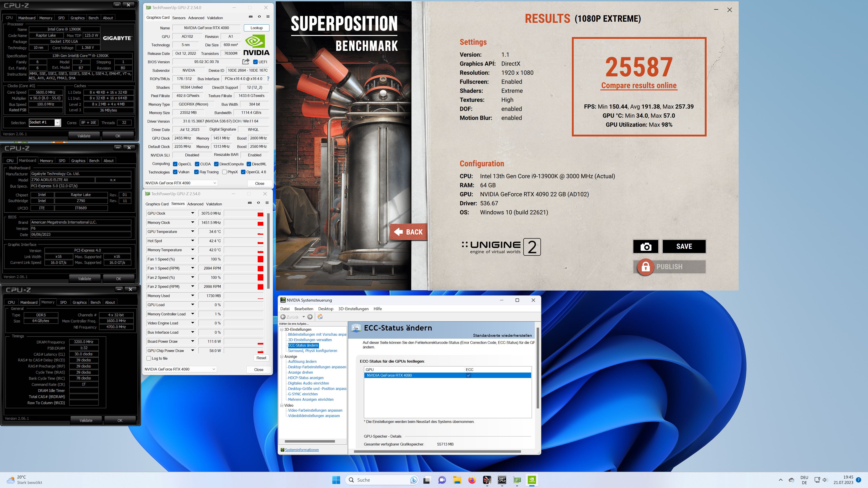This screenshot has height=488, width=868.
Task: Open the Bearbeiten menu in NVIDIA Systemsteuerung
Action: coord(304,309)
